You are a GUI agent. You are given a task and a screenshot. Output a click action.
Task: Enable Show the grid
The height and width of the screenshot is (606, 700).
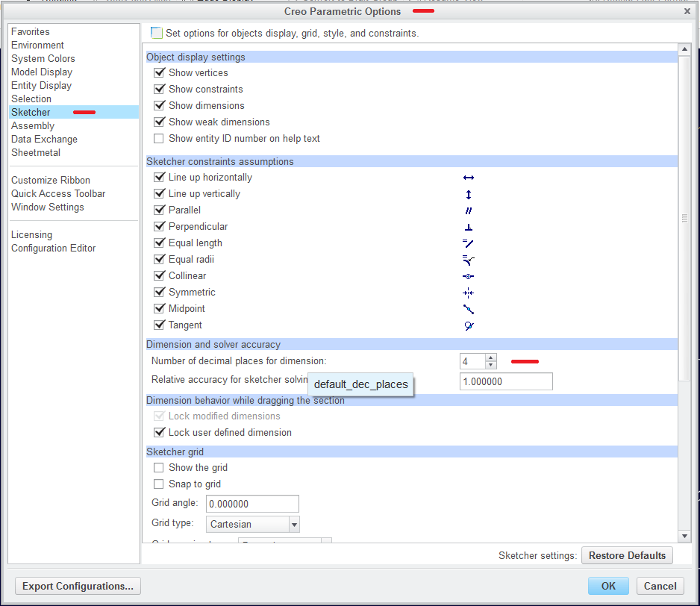point(158,468)
